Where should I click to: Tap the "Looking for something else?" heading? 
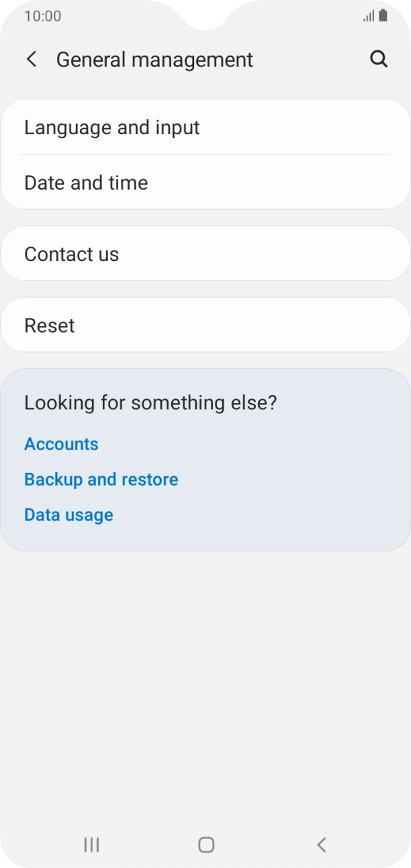point(150,402)
